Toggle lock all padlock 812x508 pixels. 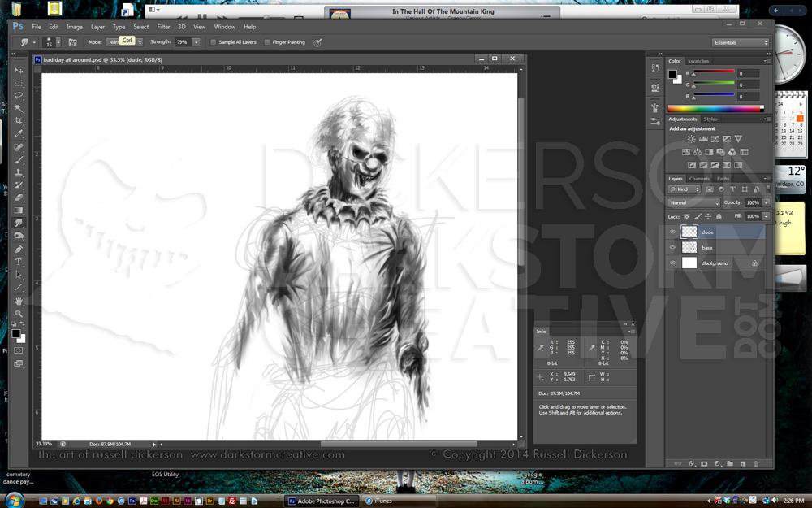[719, 217]
